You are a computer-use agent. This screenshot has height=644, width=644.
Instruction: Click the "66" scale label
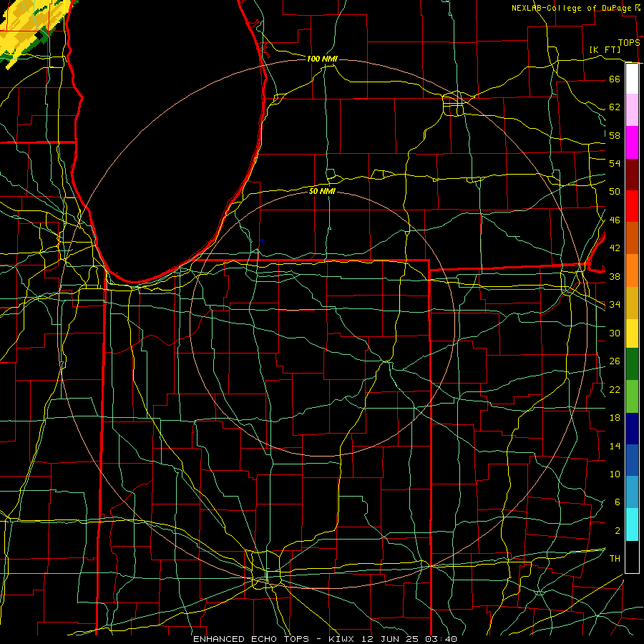click(x=615, y=79)
